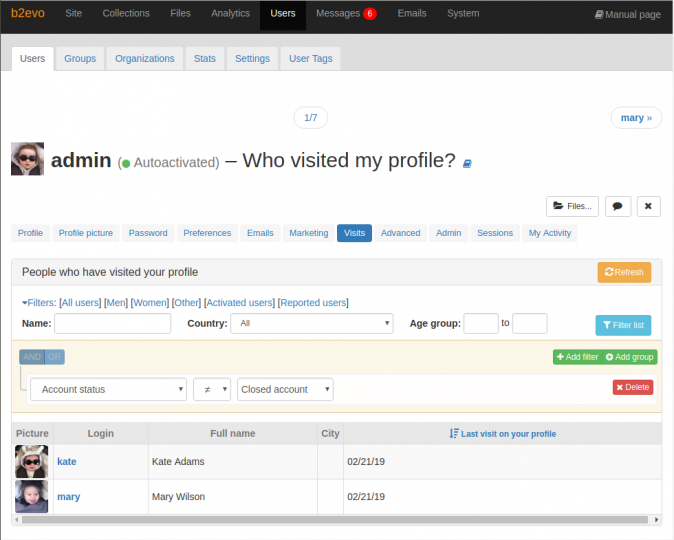Viewport: 674px width, 540px height.
Task: Focus the Age group minimum field
Action: pyautogui.click(x=481, y=323)
